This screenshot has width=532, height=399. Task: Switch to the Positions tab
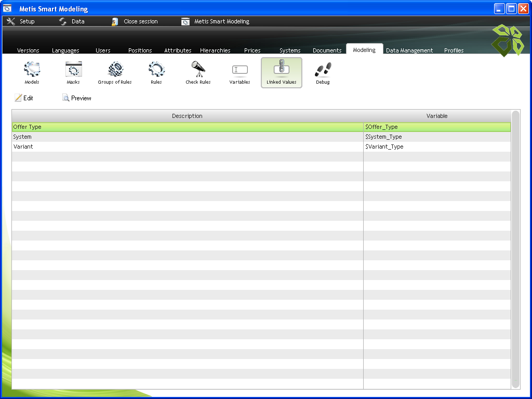140,50
